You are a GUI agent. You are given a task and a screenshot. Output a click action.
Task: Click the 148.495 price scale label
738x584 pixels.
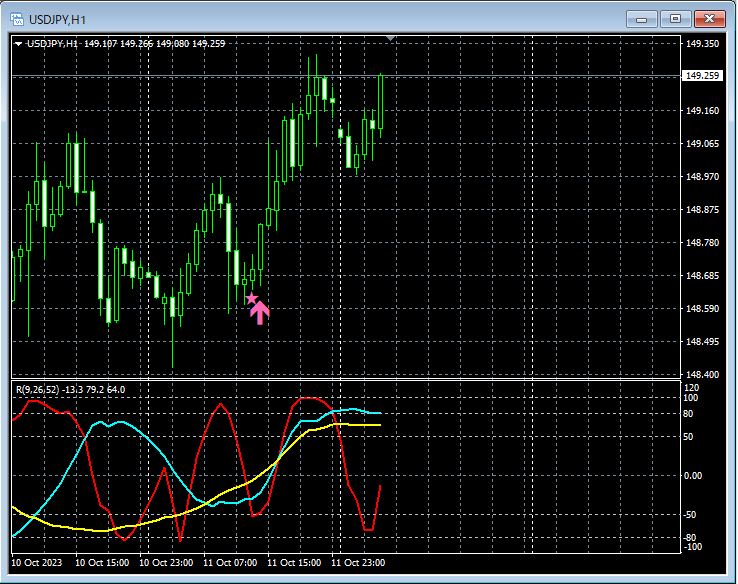(x=702, y=342)
